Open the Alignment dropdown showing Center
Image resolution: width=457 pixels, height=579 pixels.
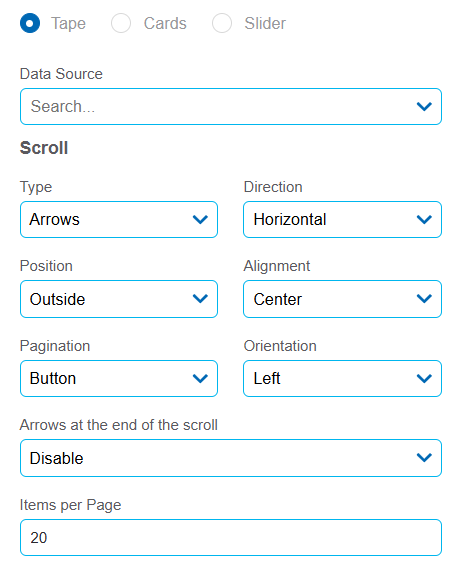(x=342, y=299)
